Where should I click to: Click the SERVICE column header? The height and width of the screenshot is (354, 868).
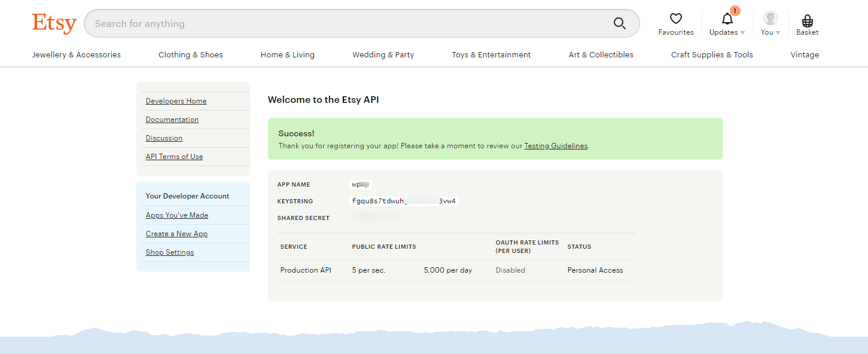tap(294, 247)
